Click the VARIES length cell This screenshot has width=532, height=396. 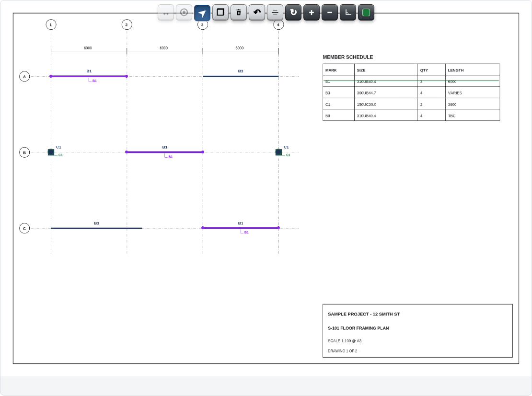pyautogui.click(x=455, y=93)
